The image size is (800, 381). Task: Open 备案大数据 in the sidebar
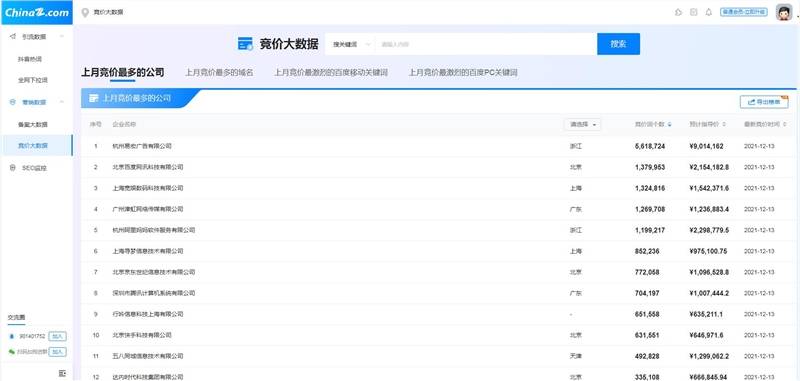pos(33,124)
